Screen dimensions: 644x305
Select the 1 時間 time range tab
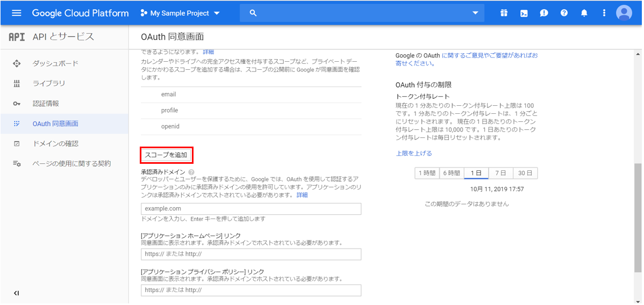point(427,173)
